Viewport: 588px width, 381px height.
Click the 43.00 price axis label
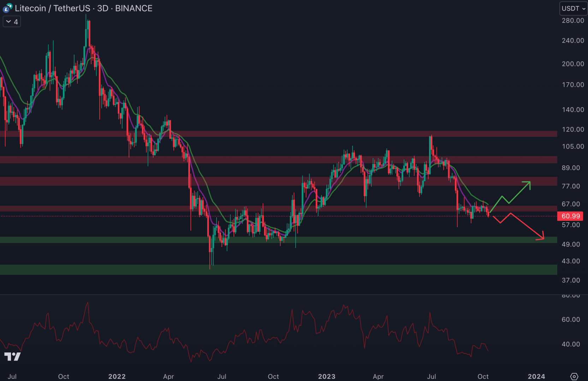click(571, 261)
